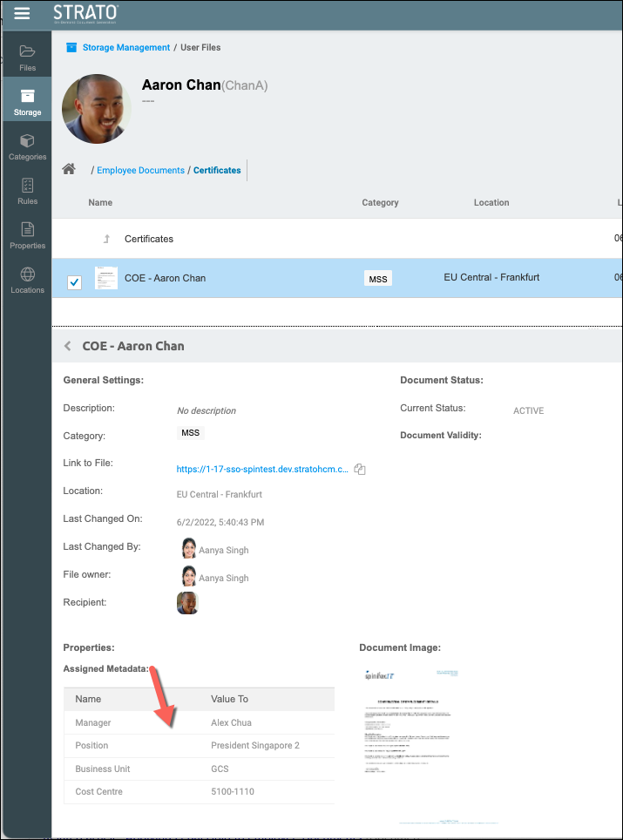
Task: Copy the file link to clipboard
Action: tap(360, 469)
